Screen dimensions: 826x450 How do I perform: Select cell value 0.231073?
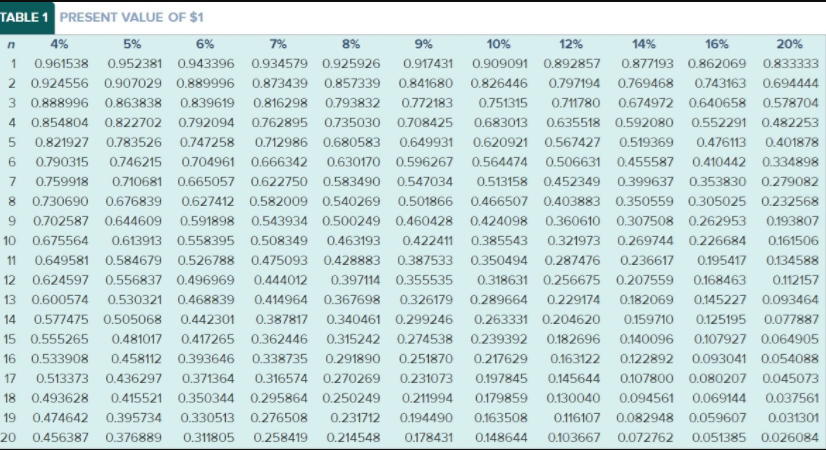point(426,379)
